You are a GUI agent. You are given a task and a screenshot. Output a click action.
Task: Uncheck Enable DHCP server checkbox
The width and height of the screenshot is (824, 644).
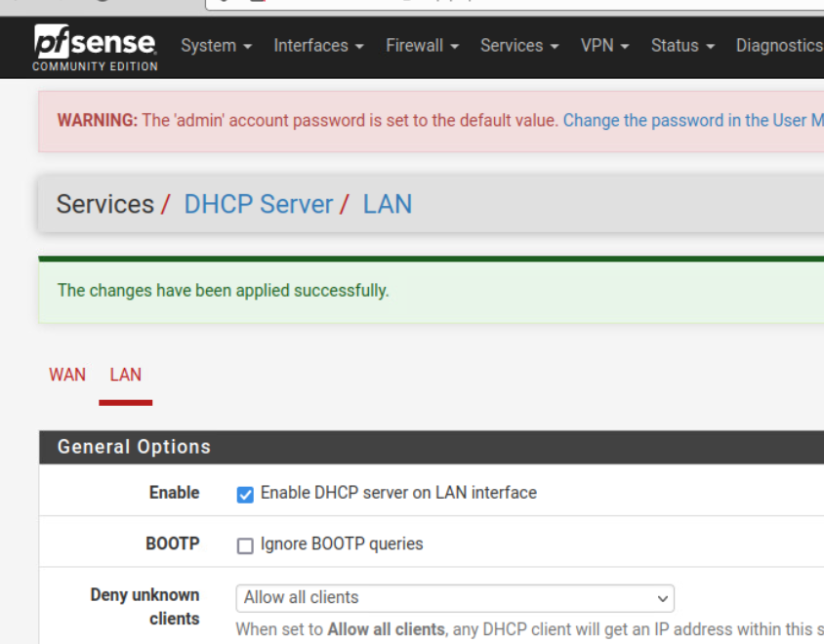245,495
